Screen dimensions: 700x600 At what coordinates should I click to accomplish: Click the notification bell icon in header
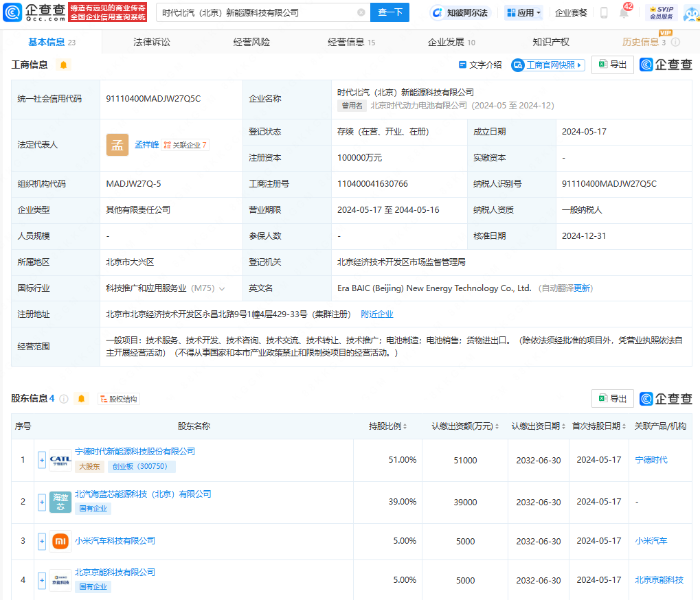pyautogui.click(x=624, y=13)
